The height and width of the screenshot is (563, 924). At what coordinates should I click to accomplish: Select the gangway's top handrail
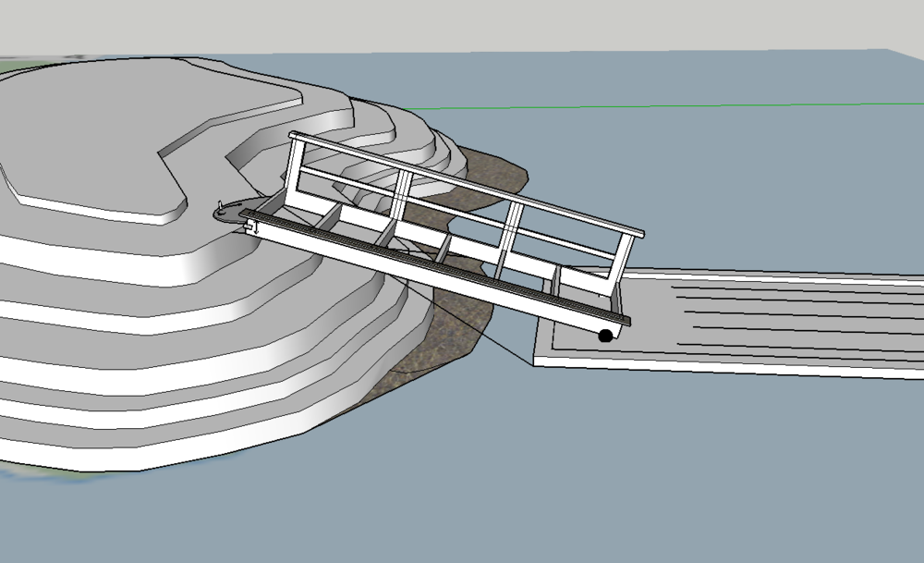click(x=466, y=183)
